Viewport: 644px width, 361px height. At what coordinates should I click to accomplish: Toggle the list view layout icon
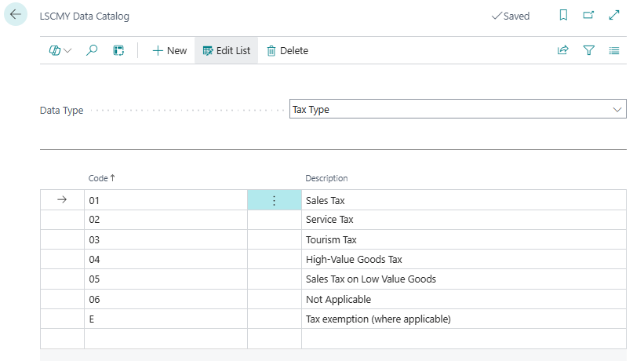pos(614,50)
